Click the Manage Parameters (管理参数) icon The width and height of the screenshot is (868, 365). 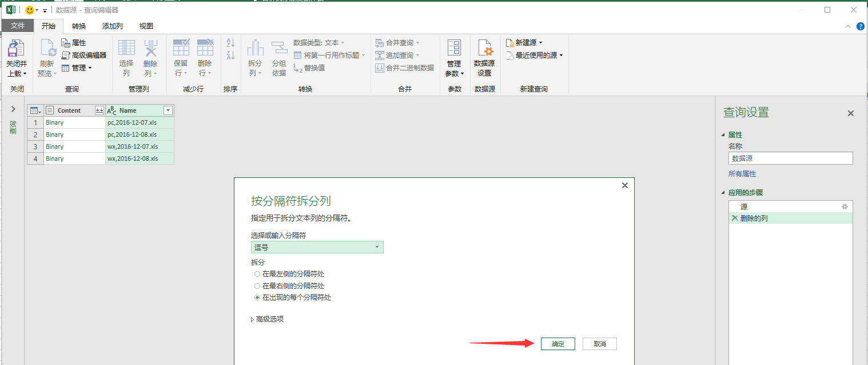454,49
